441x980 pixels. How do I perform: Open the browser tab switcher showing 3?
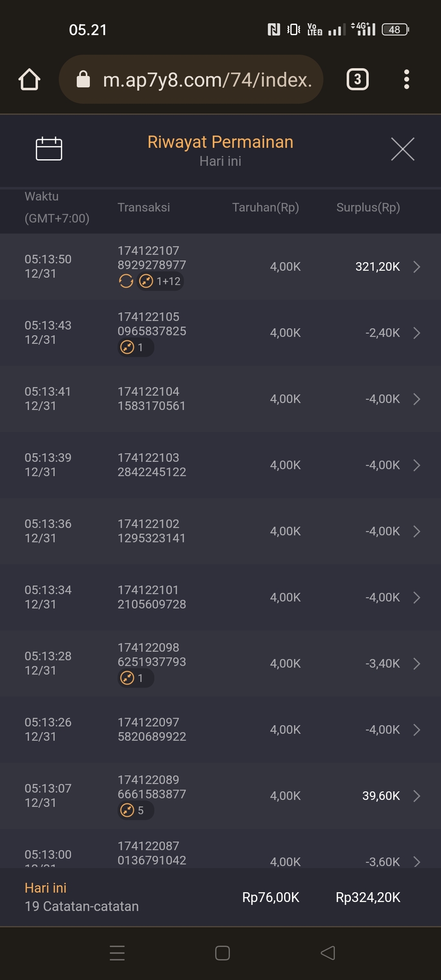pyautogui.click(x=357, y=79)
